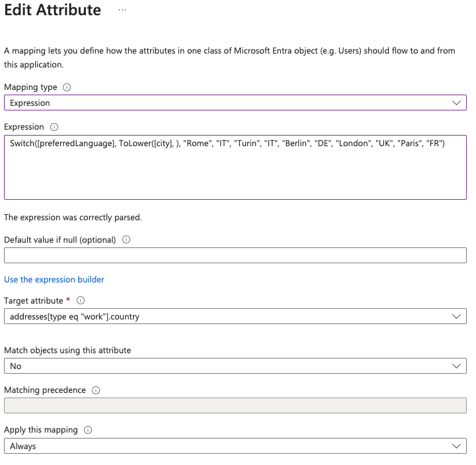
Task: Open the Apply this mapping dropdown set to Always
Action: 235,446
